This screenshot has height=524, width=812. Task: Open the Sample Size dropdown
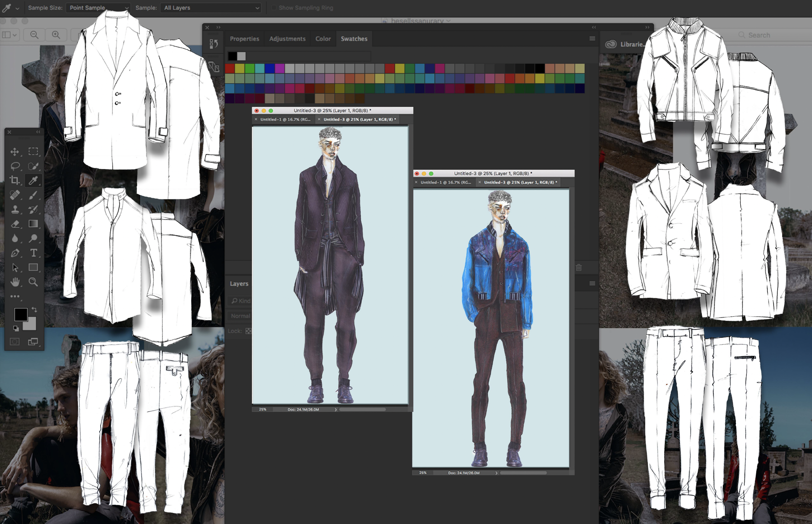[98, 7]
